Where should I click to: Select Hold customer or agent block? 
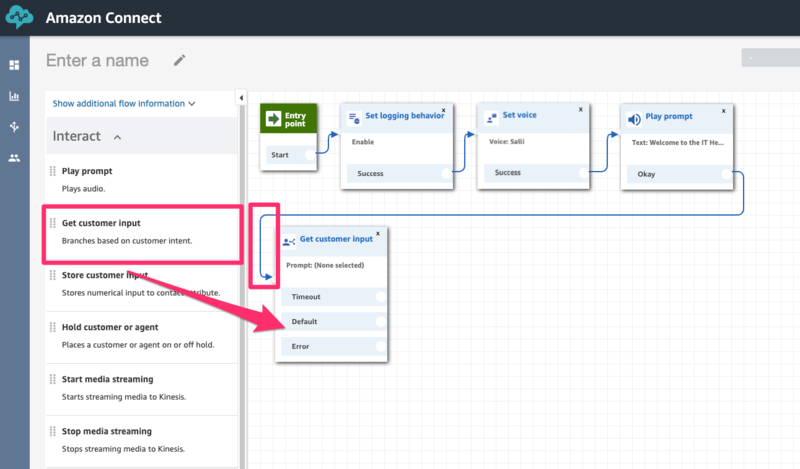pyautogui.click(x=142, y=336)
